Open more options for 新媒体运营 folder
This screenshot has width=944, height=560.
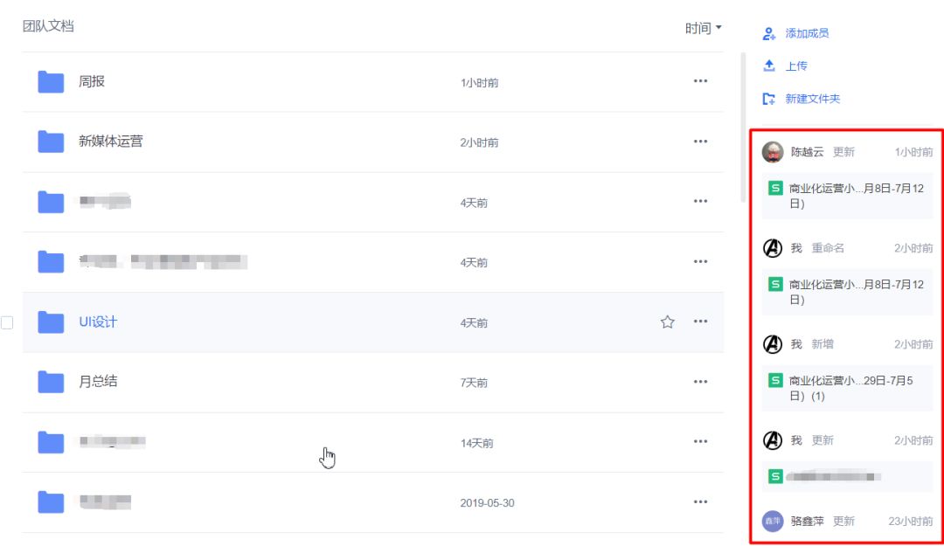[x=700, y=141]
